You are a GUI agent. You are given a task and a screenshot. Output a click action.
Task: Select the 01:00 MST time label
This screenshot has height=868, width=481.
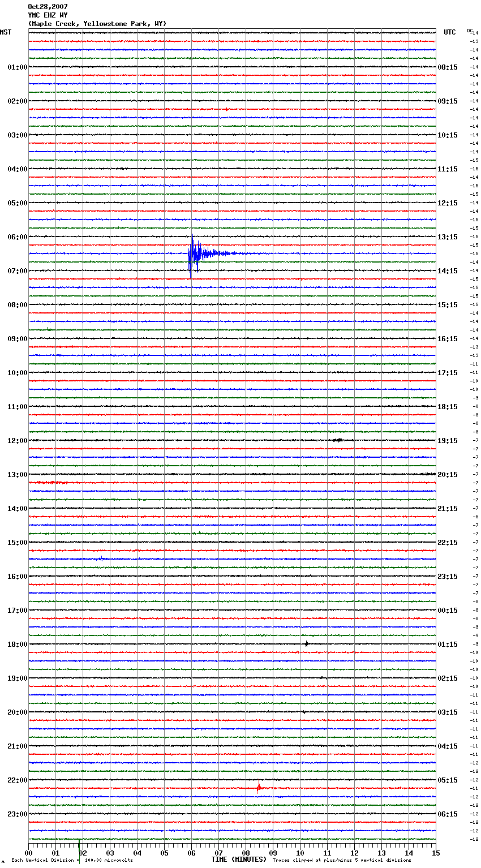(x=18, y=67)
